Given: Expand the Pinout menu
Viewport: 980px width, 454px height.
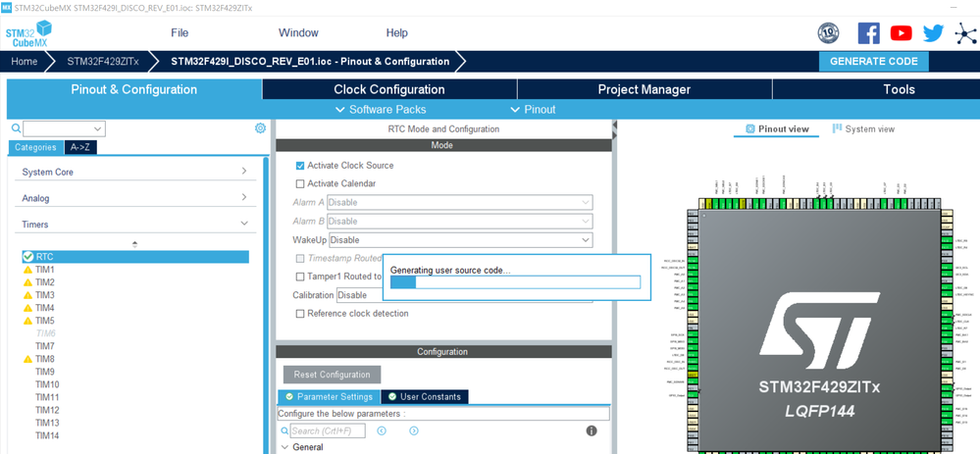Looking at the screenshot, I should (x=533, y=109).
